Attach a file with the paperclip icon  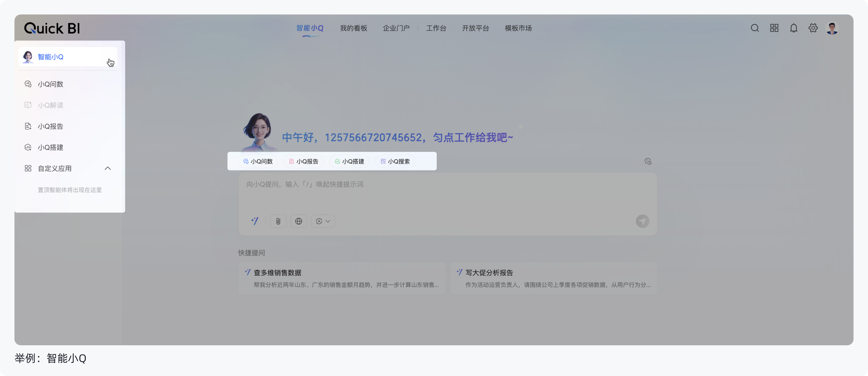pyautogui.click(x=278, y=221)
